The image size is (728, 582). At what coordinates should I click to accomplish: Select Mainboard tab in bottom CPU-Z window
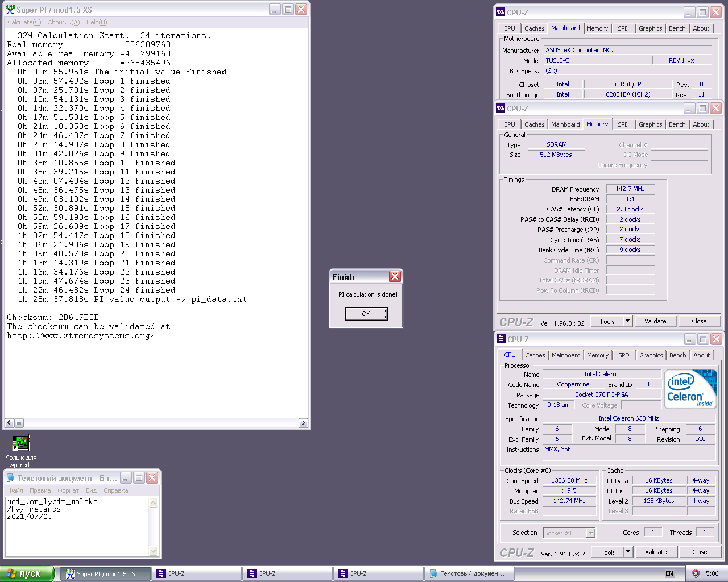(x=566, y=355)
